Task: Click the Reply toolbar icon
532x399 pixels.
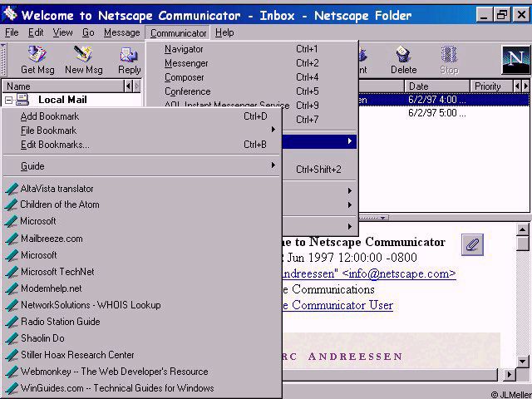Action: (x=129, y=55)
